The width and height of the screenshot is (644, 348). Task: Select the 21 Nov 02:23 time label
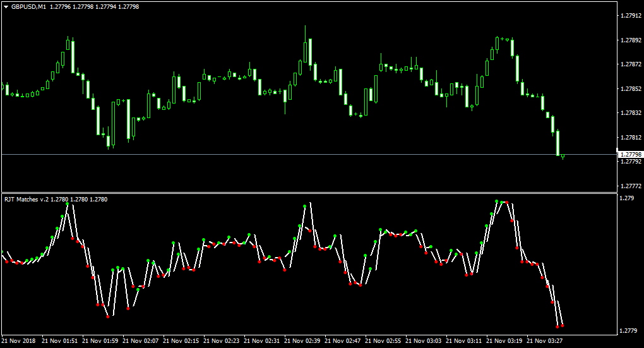(x=222, y=340)
